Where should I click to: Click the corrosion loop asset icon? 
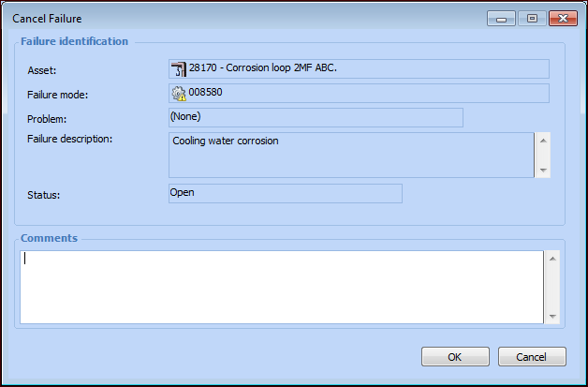click(178, 69)
